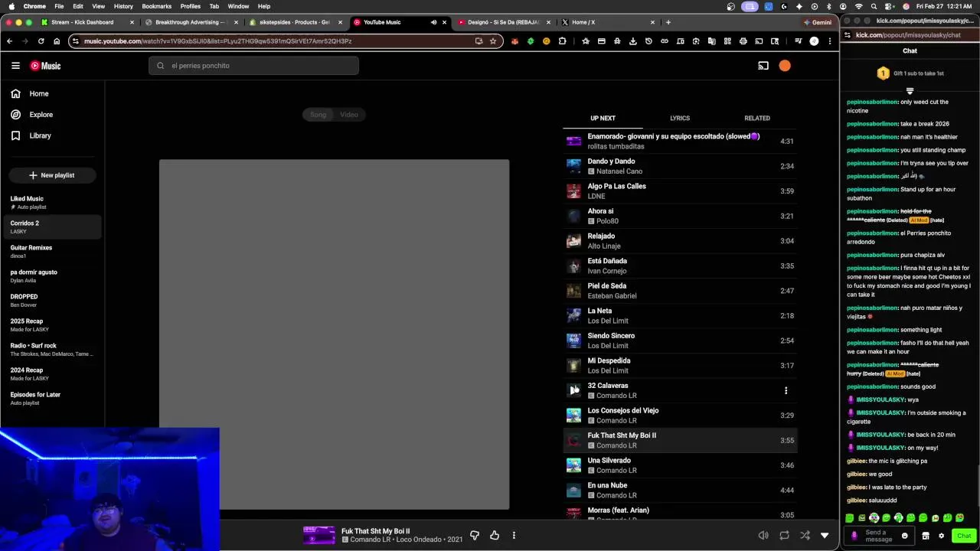
Task: Open the LYRICS tab
Action: pos(680,118)
